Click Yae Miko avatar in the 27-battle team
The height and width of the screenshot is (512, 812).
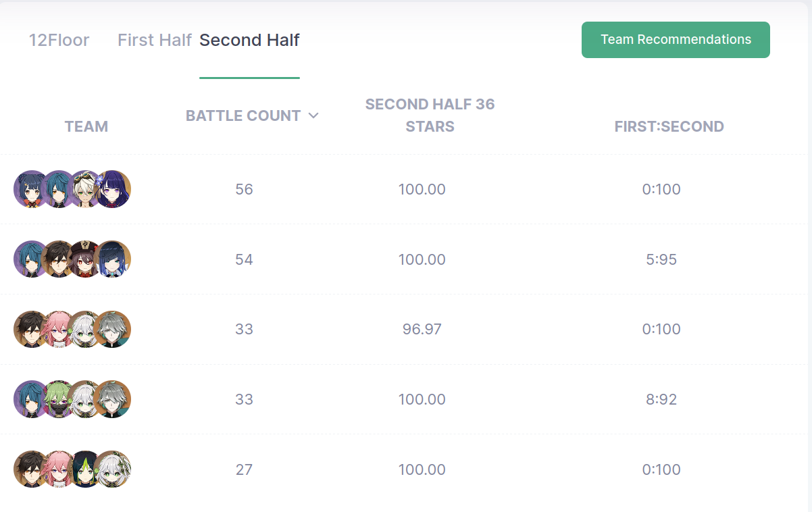pos(59,469)
